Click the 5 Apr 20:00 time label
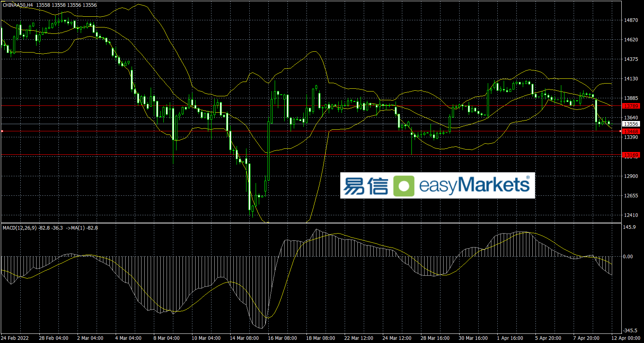 [x=548, y=338]
